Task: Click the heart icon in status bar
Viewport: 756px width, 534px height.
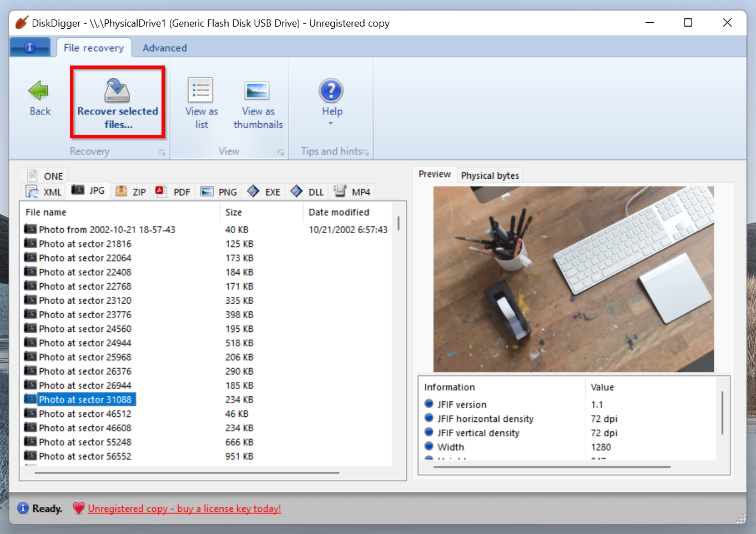Action: tap(79, 508)
